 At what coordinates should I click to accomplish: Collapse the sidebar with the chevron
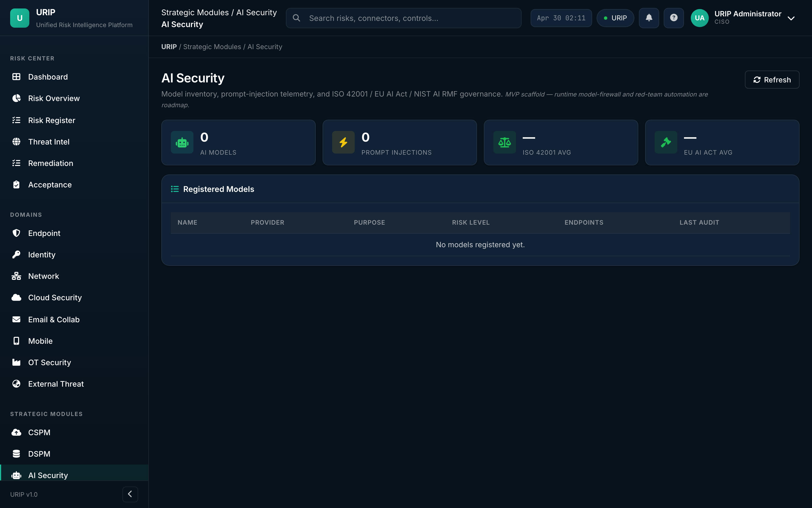(130, 494)
